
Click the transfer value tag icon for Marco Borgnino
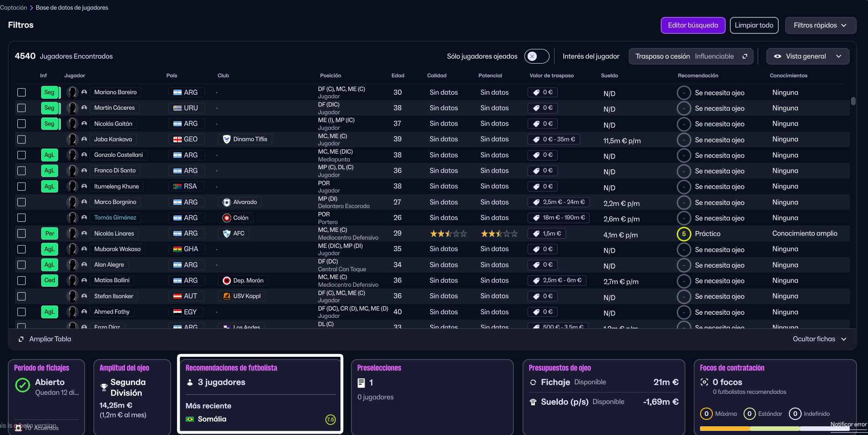pos(536,202)
